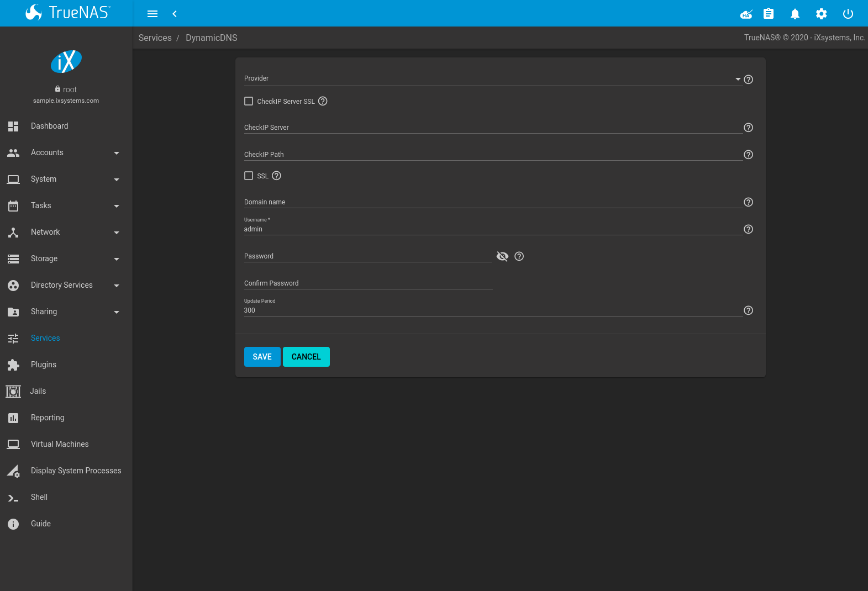Focus the Domain name input
Image resolution: width=868 pixels, height=591 pixels.
click(493, 202)
